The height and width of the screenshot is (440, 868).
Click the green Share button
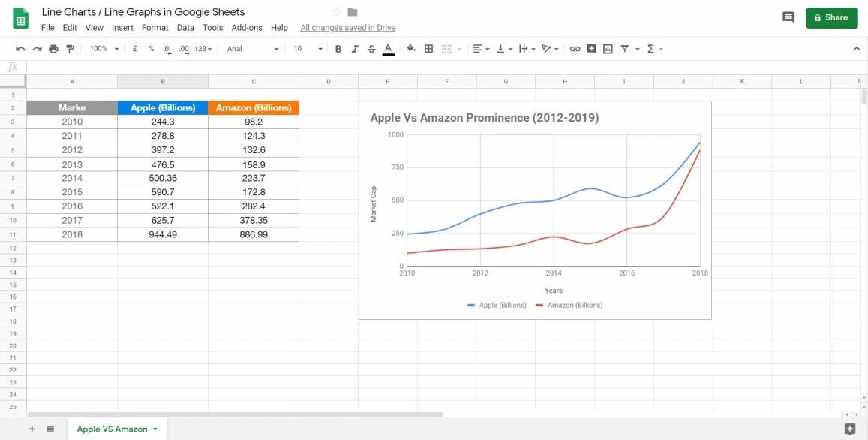[x=832, y=18]
